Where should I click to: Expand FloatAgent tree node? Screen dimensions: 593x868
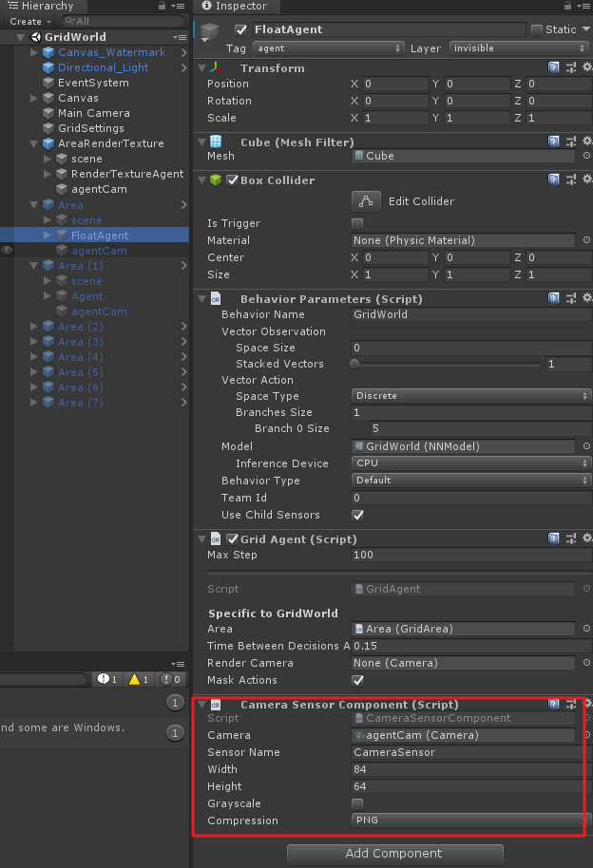[x=48, y=236]
